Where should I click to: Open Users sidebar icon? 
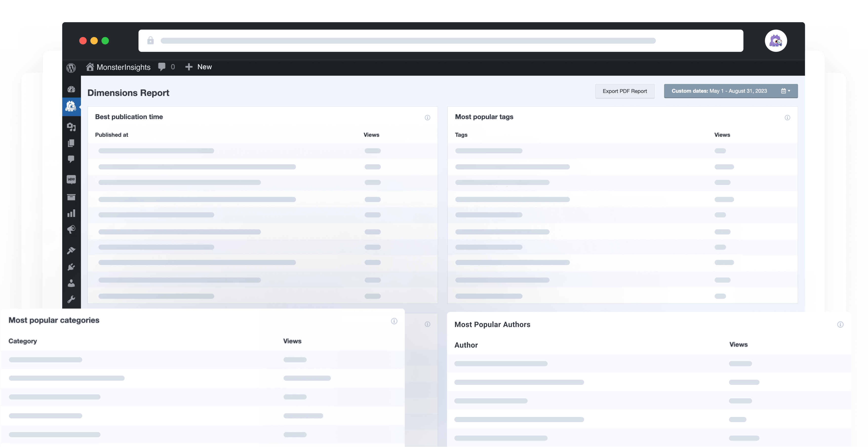[x=71, y=283]
